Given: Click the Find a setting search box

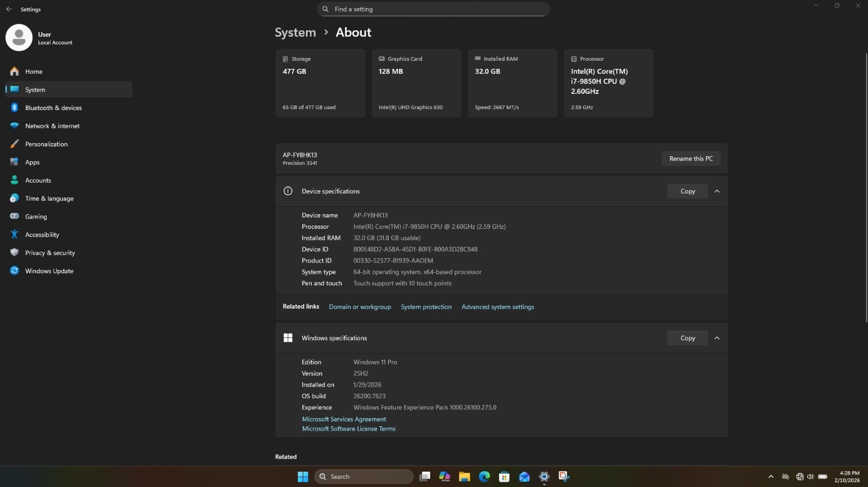Looking at the screenshot, I should (433, 9).
